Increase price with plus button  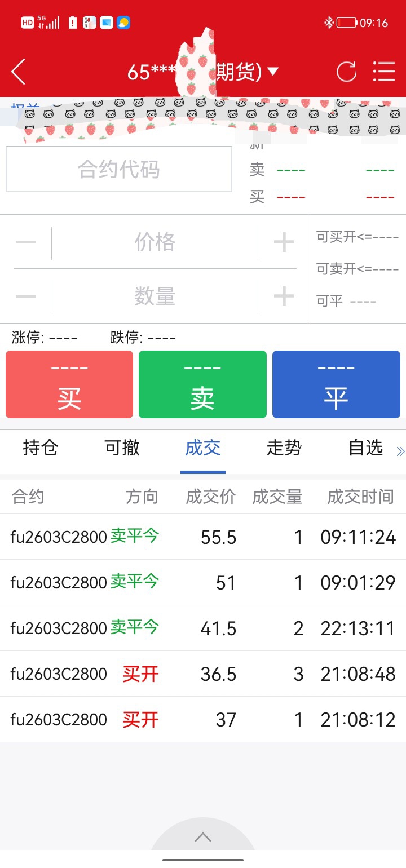[284, 243]
